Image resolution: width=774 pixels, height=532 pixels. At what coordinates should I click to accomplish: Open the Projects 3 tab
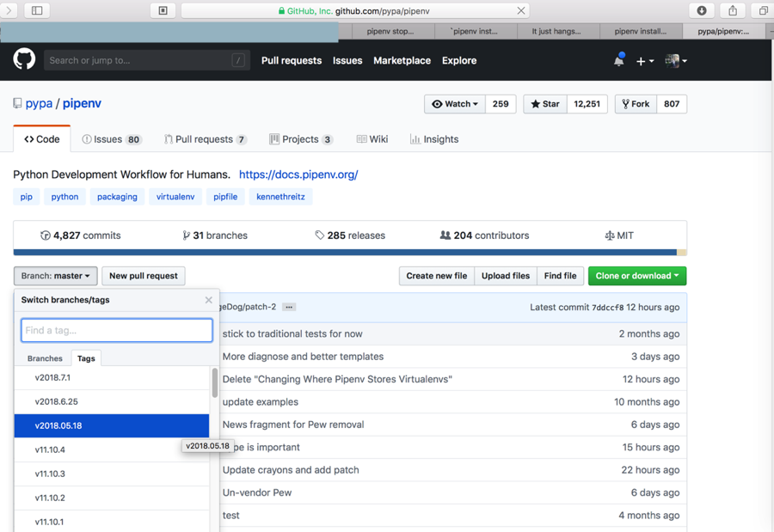pos(301,139)
